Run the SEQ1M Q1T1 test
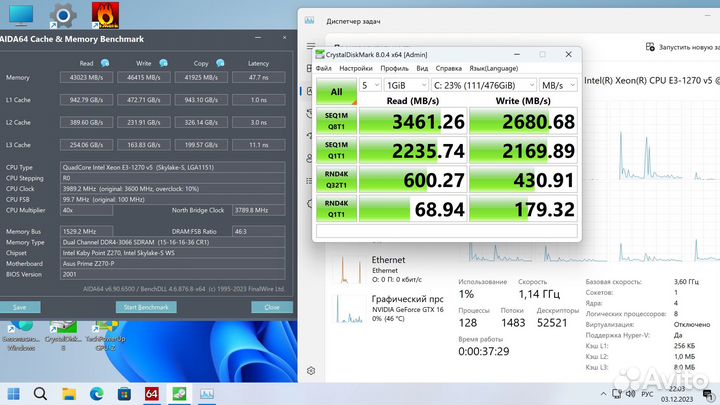The height and width of the screenshot is (405, 720). [x=337, y=150]
